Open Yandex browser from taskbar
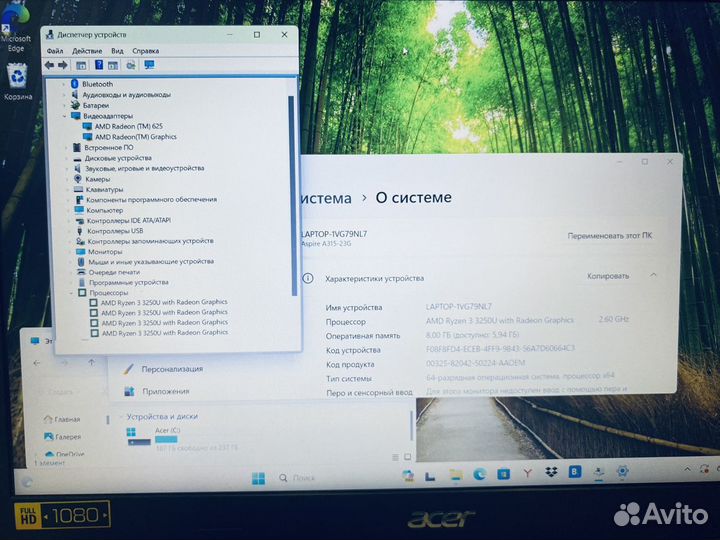 528,473
